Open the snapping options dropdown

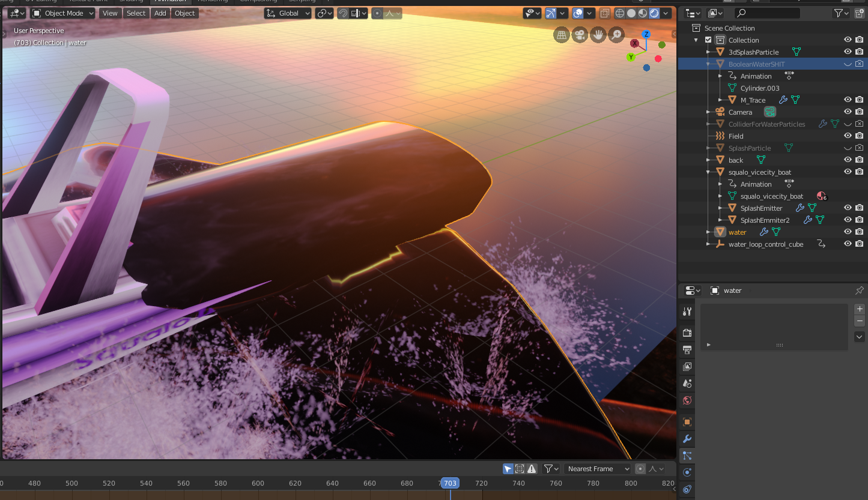[x=359, y=13]
